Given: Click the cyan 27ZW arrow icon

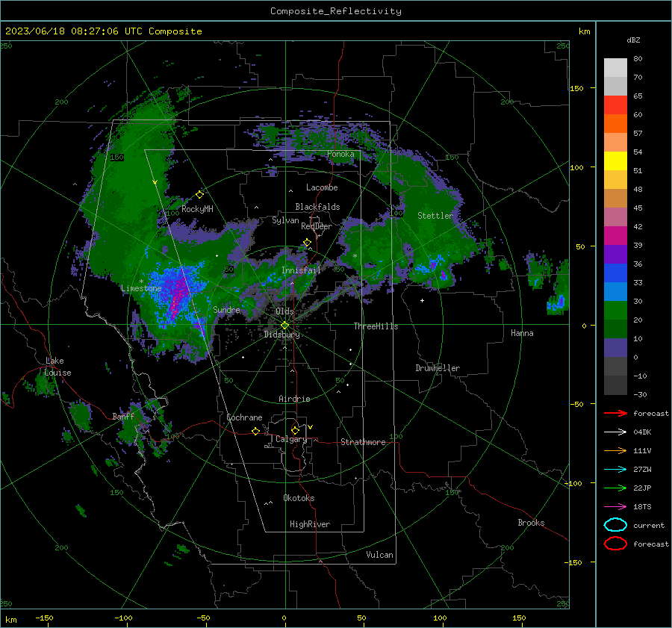Looking at the screenshot, I should pyautogui.click(x=615, y=470).
